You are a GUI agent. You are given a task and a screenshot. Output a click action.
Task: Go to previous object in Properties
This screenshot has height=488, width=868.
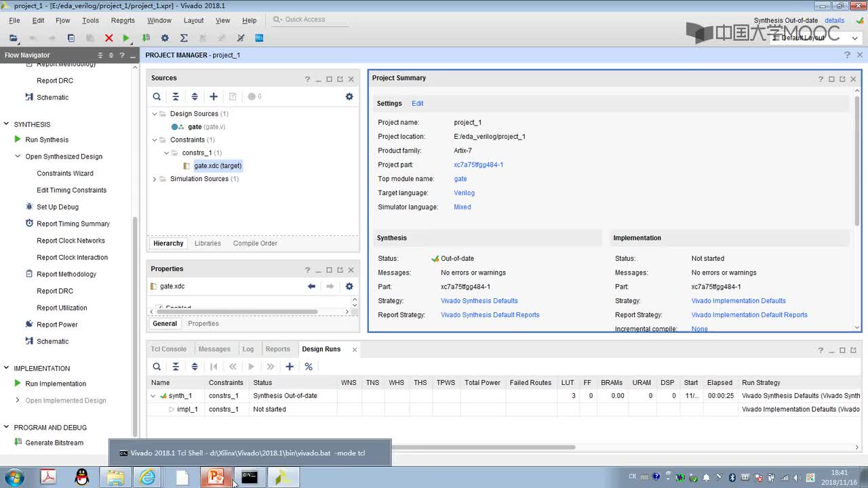(311, 286)
